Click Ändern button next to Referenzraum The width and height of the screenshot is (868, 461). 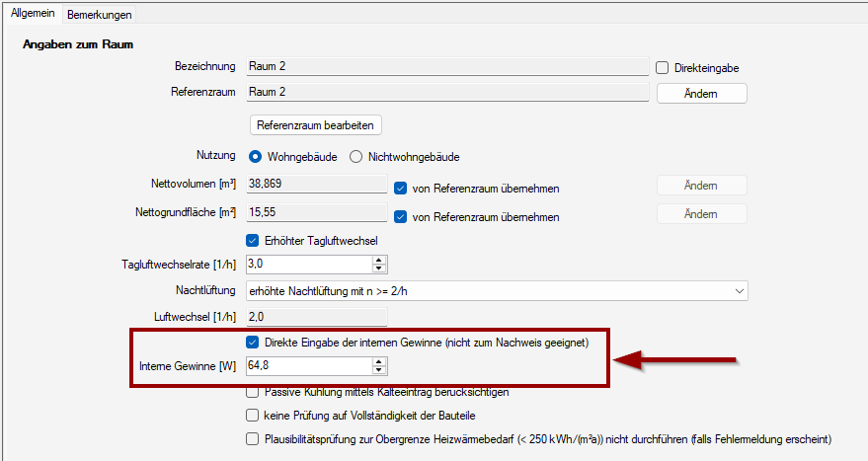pyautogui.click(x=701, y=94)
